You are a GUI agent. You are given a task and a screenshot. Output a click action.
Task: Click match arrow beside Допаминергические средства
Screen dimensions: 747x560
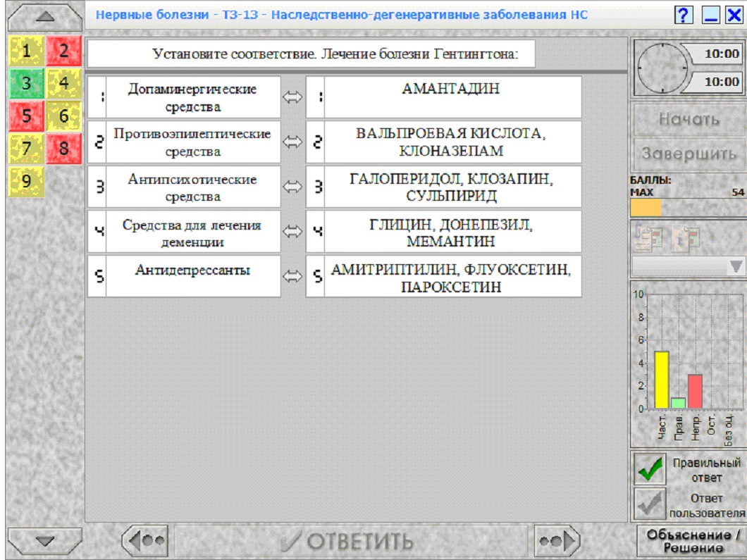292,97
